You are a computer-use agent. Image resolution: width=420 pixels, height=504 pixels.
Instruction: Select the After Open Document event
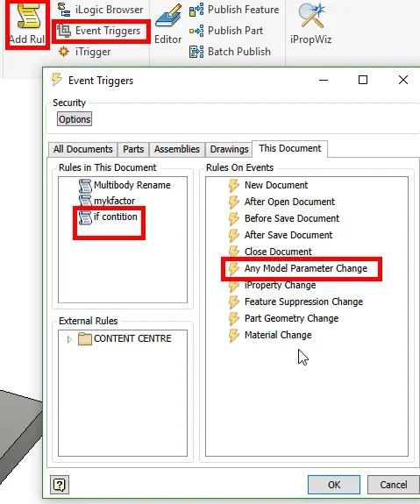(x=281, y=202)
